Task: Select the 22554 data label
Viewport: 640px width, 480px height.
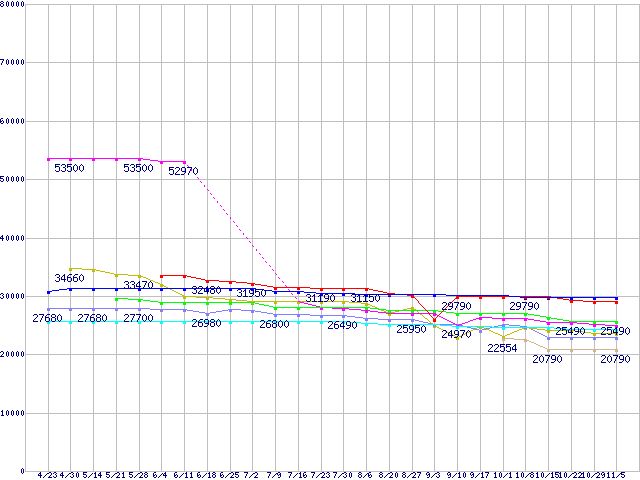Action: pyautogui.click(x=502, y=349)
